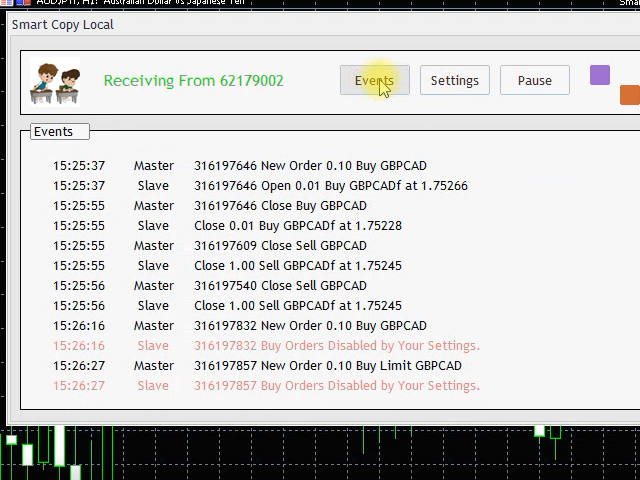This screenshot has height=480, width=640.
Task: Select the 15:25:37 Master New Order Buy GBPCAD entry
Action: coord(310,166)
